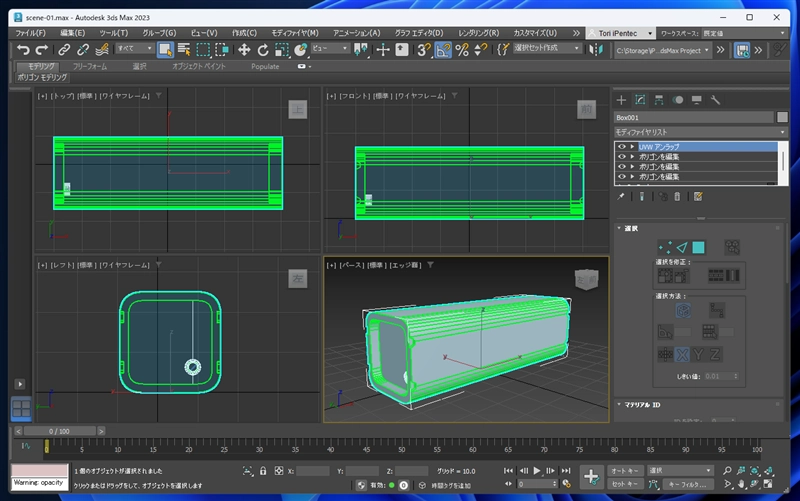The image size is (800, 501).
Task: Select the Rotate transform tool
Action: pyautogui.click(x=263, y=49)
